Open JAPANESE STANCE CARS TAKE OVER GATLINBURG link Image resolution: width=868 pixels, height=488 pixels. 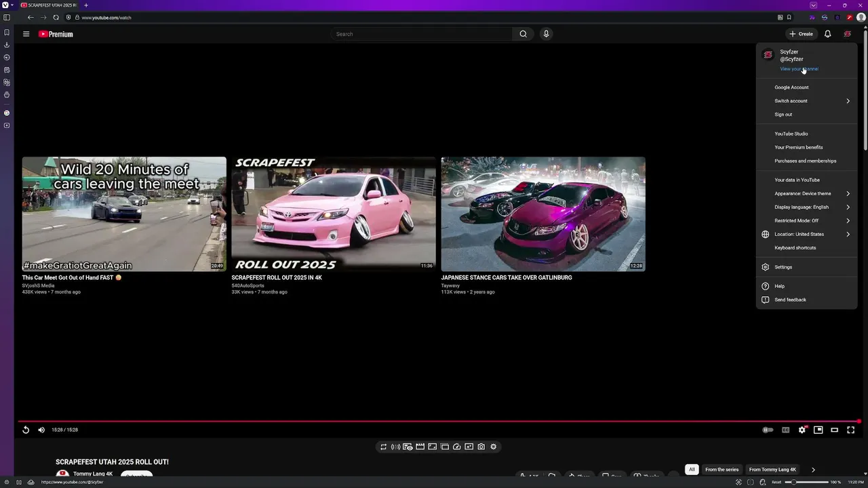[507, 278]
